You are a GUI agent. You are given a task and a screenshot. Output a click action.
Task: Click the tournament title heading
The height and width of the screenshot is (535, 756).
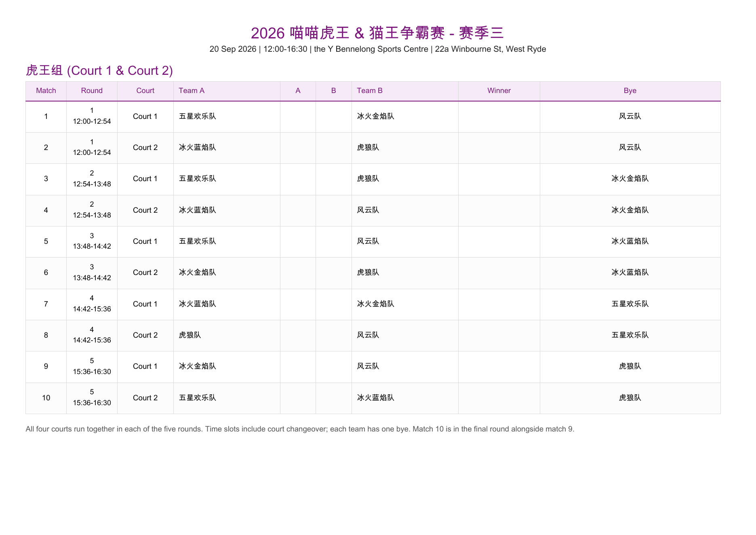(377, 33)
